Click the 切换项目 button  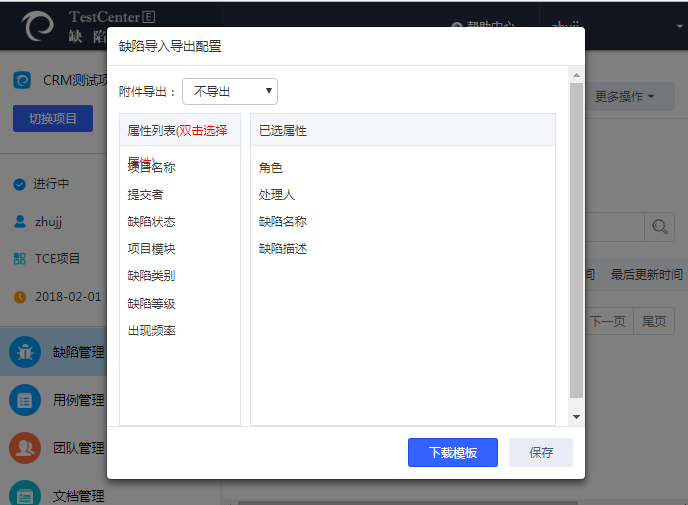[53, 118]
